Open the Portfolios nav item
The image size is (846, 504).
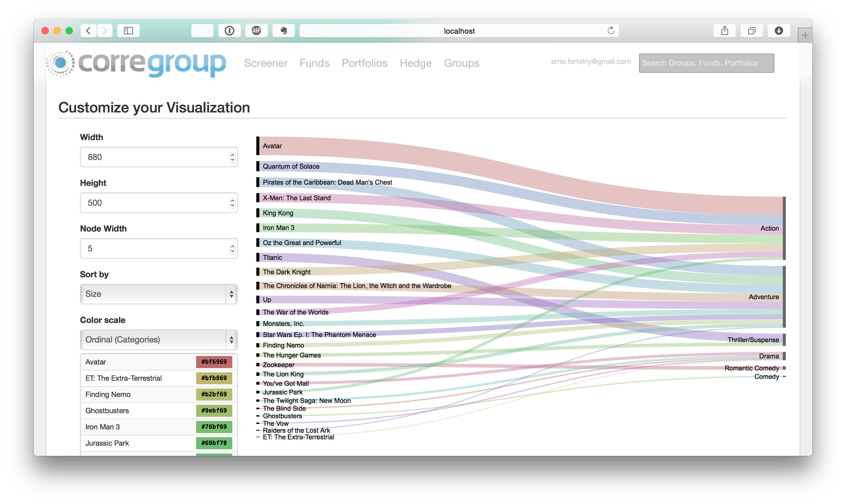tap(364, 63)
